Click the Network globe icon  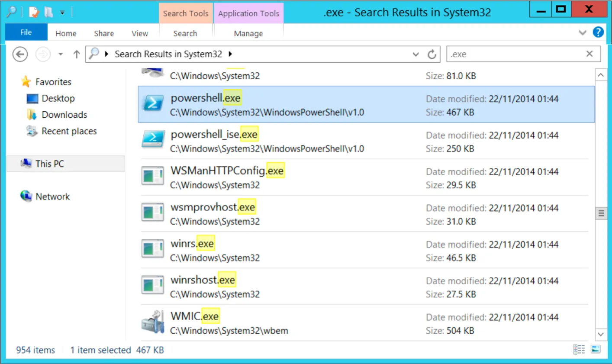point(26,196)
